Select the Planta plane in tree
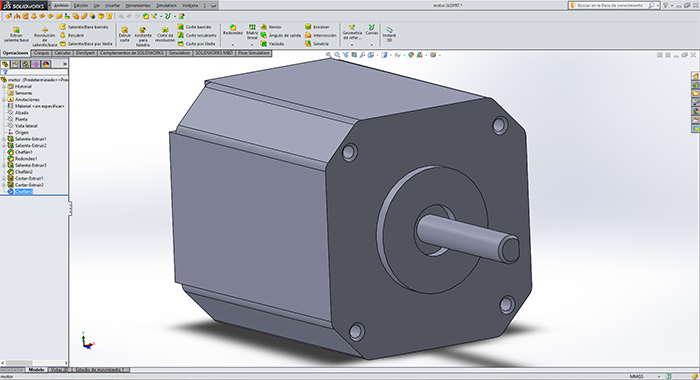This screenshot has height=380, width=700. pyautogui.click(x=18, y=119)
